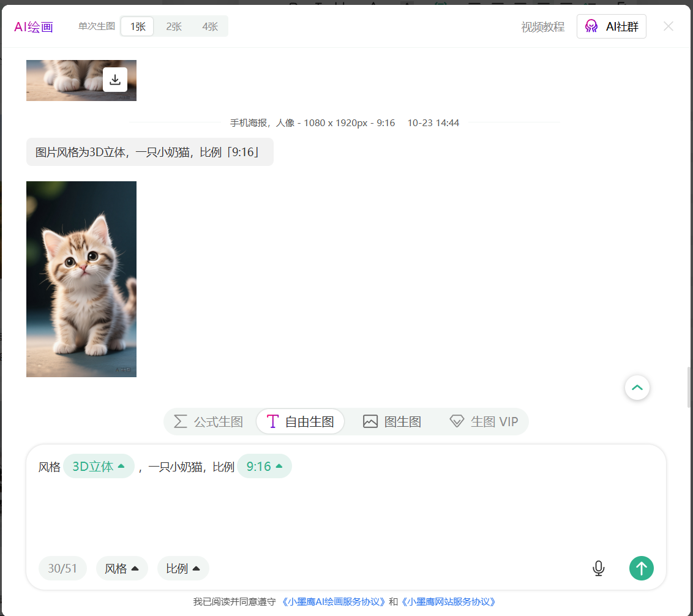Click the diamond icon for 生图 VIP
This screenshot has width=693, height=616.
[457, 421]
